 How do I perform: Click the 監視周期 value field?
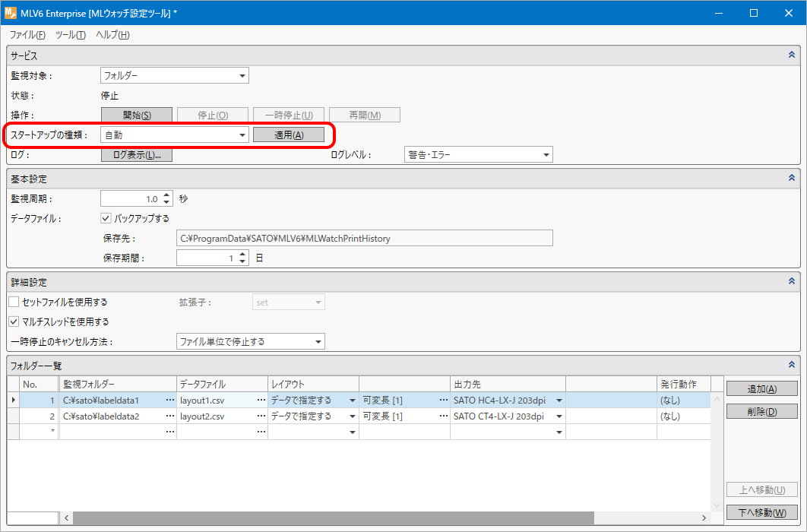pyautogui.click(x=131, y=198)
